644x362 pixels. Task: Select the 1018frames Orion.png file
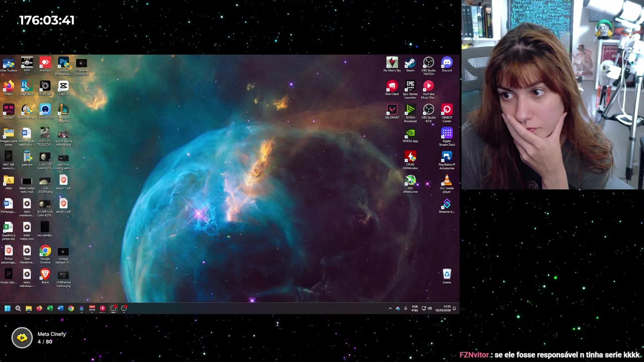[82, 66]
